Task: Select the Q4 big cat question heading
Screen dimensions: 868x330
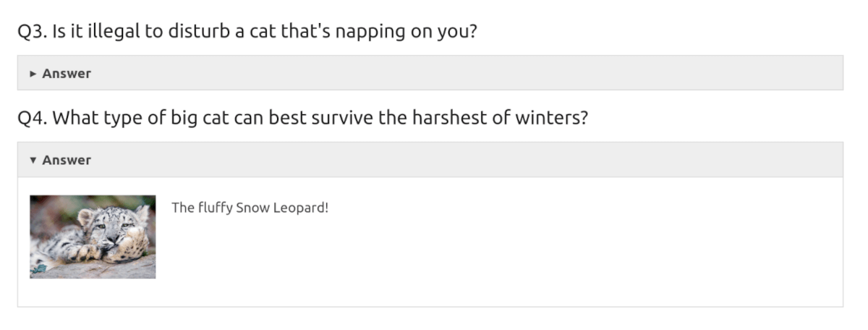Action: pos(302,118)
